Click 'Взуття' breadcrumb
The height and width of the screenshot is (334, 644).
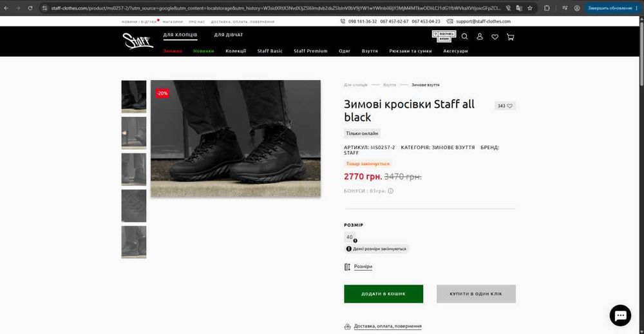pos(390,84)
